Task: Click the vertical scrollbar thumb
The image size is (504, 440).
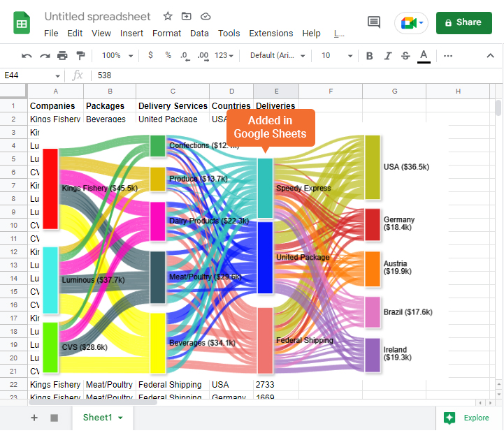Action: [498, 108]
